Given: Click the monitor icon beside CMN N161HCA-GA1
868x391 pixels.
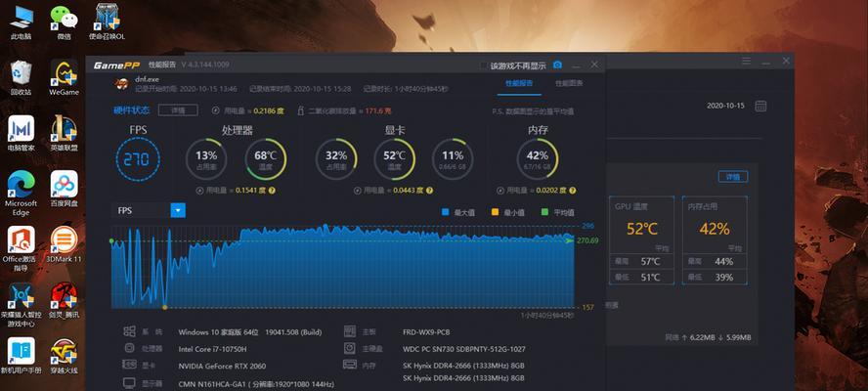Looking at the screenshot, I should [x=129, y=383].
